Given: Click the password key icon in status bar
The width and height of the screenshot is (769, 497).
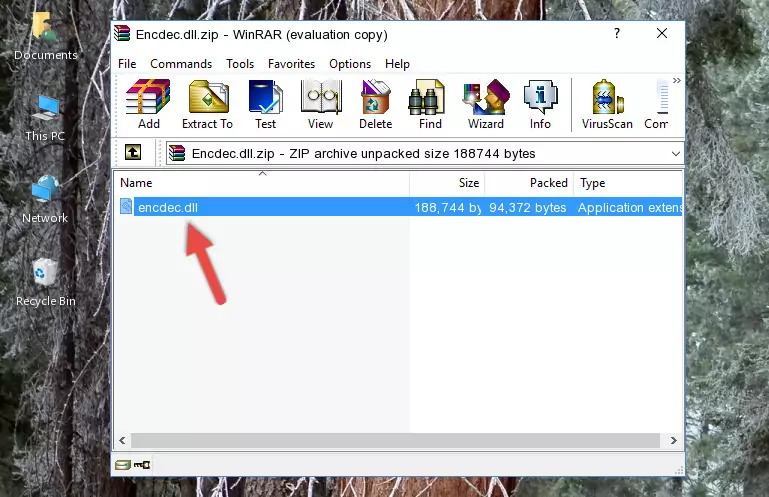Looking at the screenshot, I should point(142,464).
